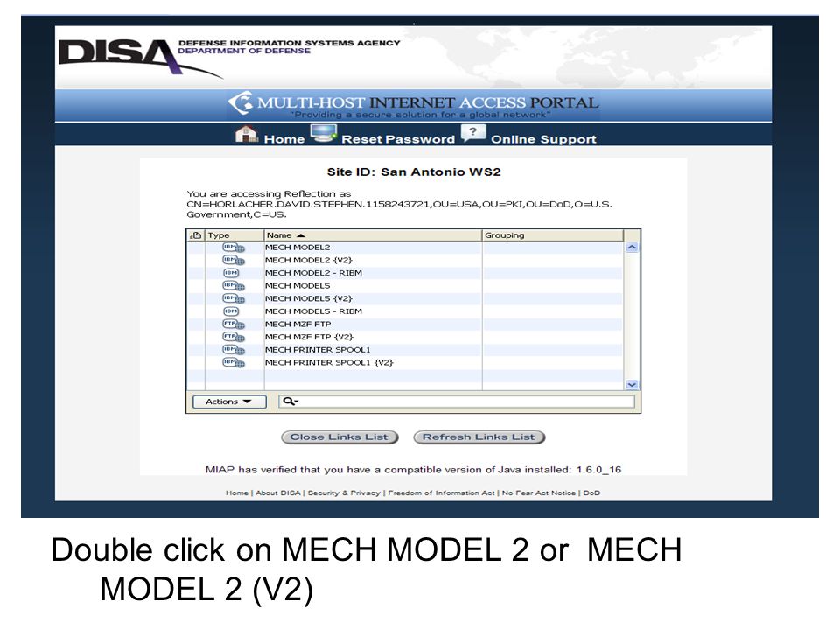
Task: Click the search magnifier icon
Action: pyautogui.click(x=290, y=402)
